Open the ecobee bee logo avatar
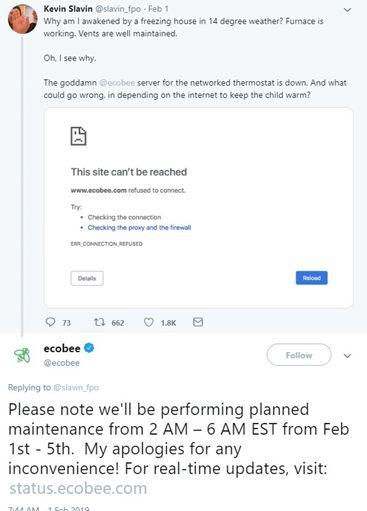Screen dimensions: 367x511 click(x=23, y=355)
